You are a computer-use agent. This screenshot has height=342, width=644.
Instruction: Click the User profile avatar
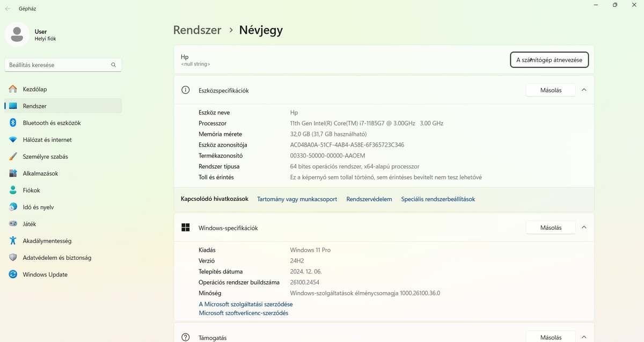click(x=17, y=35)
